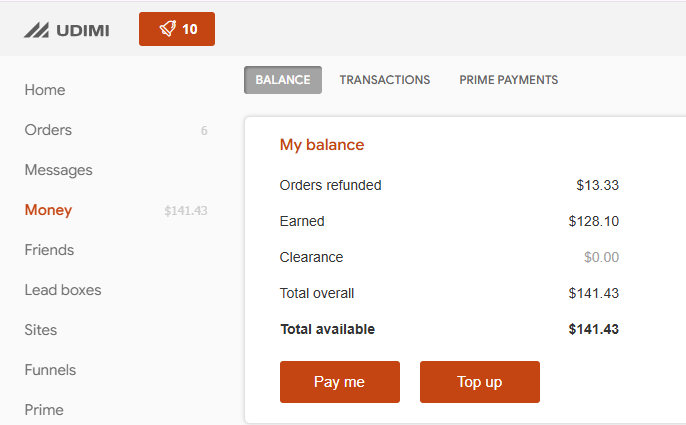Open the Sites section
This screenshot has height=425, width=686.
coord(41,330)
